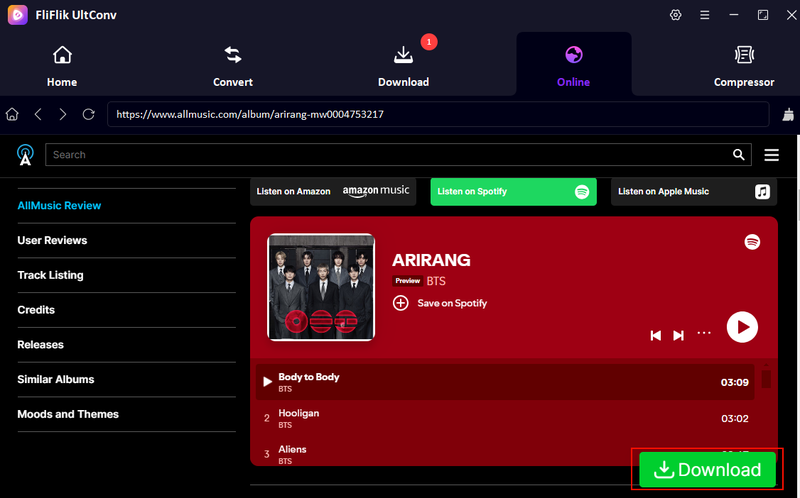This screenshot has height=498, width=800.
Task: Select the Aliens track row
Action: click(x=505, y=452)
